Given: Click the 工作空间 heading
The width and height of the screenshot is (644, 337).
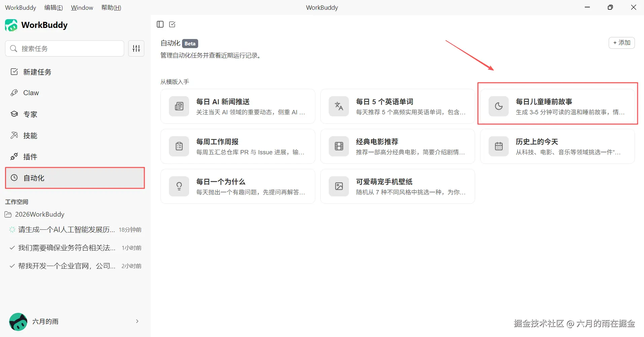Looking at the screenshot, I should (x=16, y=202).
